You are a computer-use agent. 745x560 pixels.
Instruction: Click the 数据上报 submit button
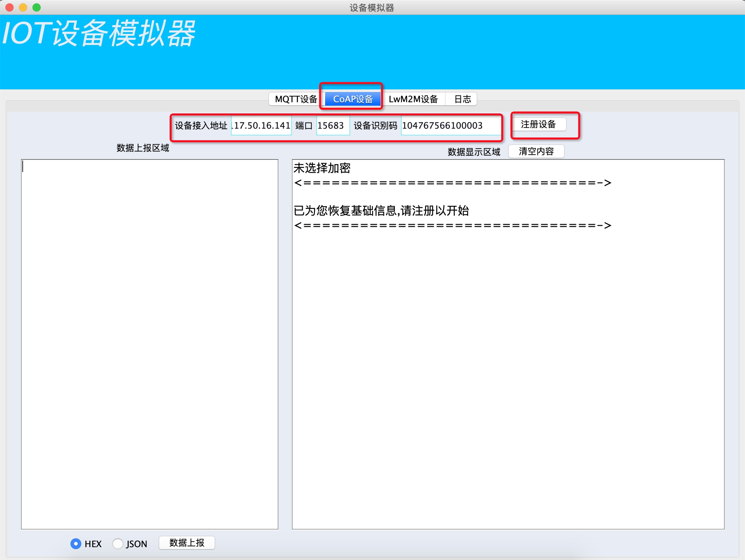click(x=187, y=543)
